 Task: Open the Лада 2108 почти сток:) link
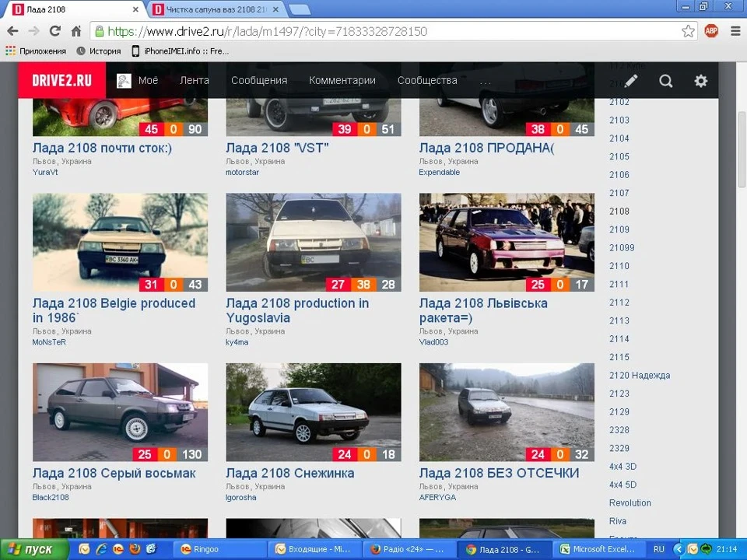pos(103,148)
